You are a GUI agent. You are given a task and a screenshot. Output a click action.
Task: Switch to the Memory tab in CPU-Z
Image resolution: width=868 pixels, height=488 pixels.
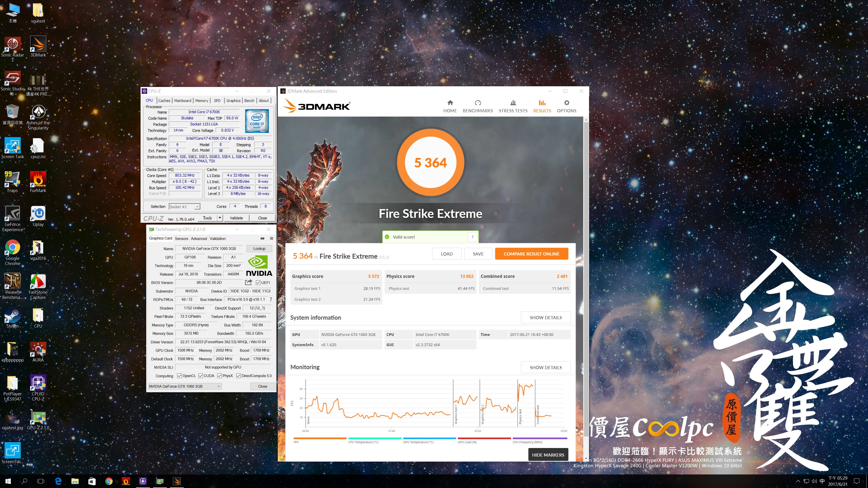[x=201, y=100]
